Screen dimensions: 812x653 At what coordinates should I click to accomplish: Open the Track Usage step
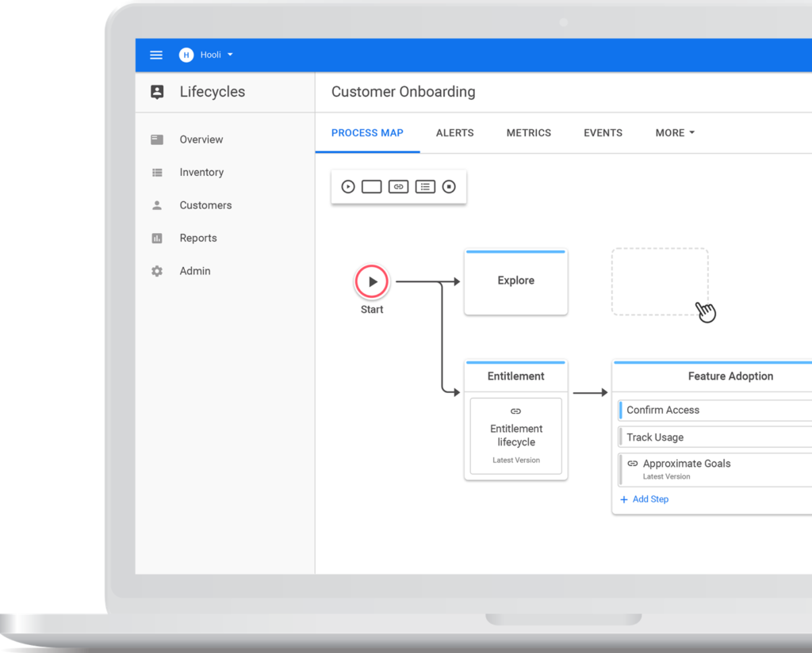point(715,437)
